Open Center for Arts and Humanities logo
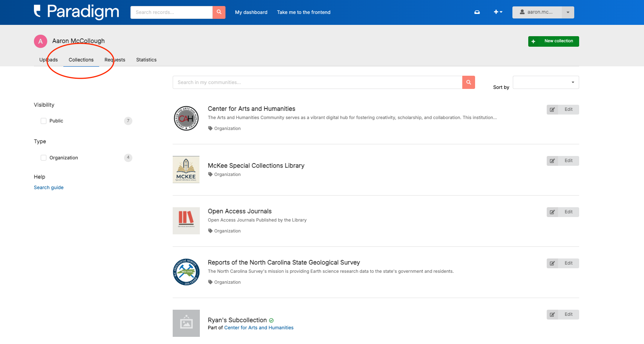Image resolution: width=644 pixels, height=344 pixels. (186, 118)
